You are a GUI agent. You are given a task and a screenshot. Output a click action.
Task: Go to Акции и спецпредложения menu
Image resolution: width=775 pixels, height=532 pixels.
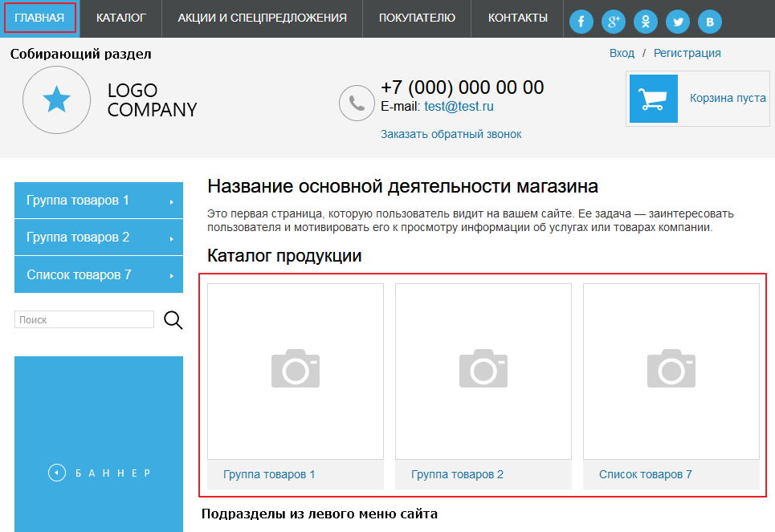[x=262, y=18]
